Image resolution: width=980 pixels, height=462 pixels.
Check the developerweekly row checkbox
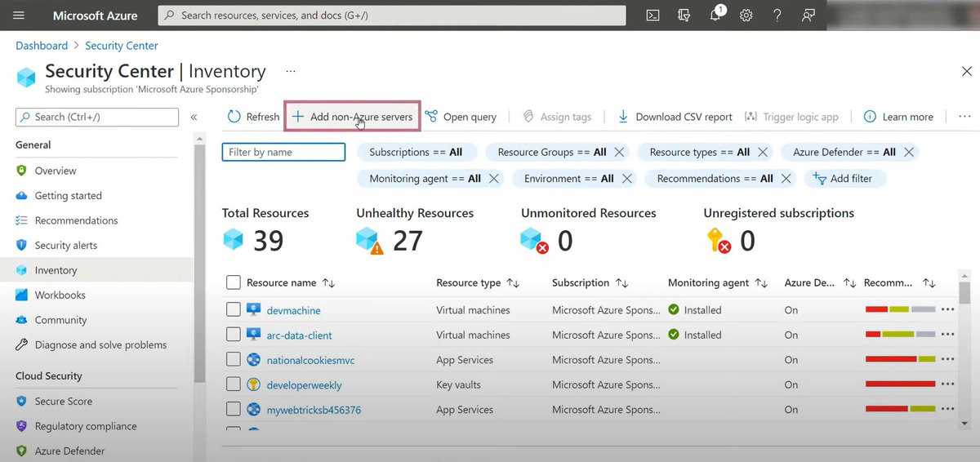click(x=234, y=384)
